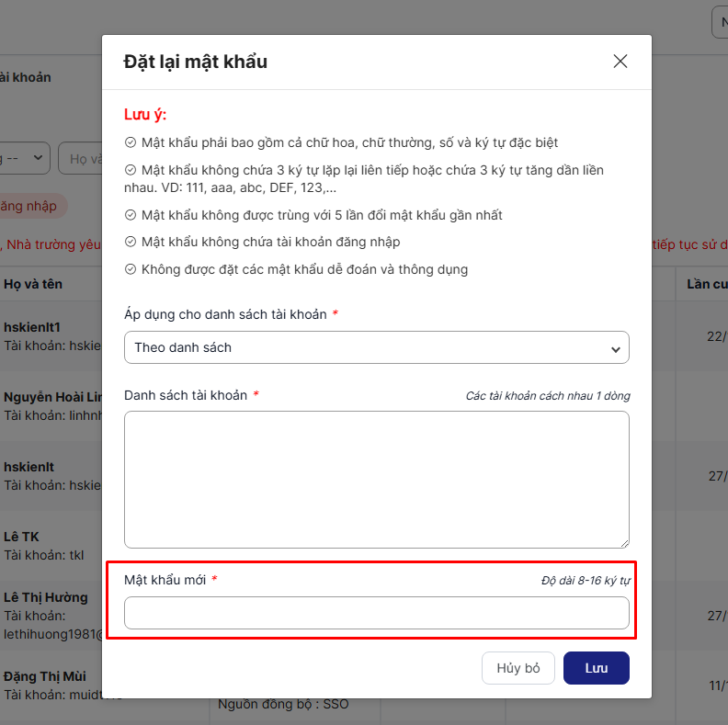Select the hskienlt1 user row
Screen dimensions: 728x725
tap(46, 335)
